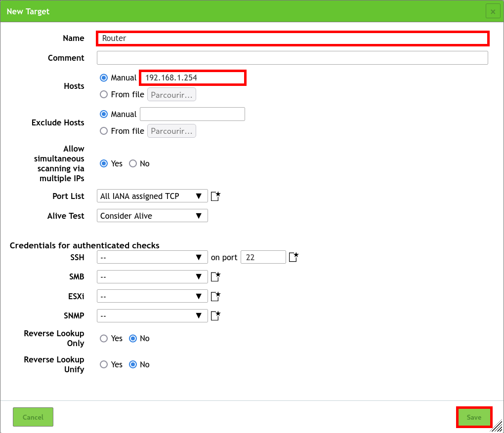Create a new Port List
The image size is (504, 433).
point(215,196)
